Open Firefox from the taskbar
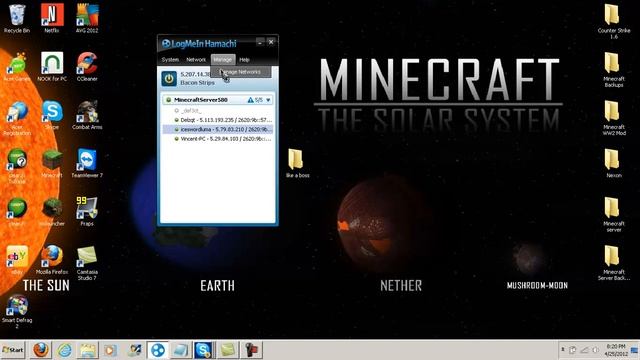Viewport: 640px width, 360px height. (x=40, y=350)
